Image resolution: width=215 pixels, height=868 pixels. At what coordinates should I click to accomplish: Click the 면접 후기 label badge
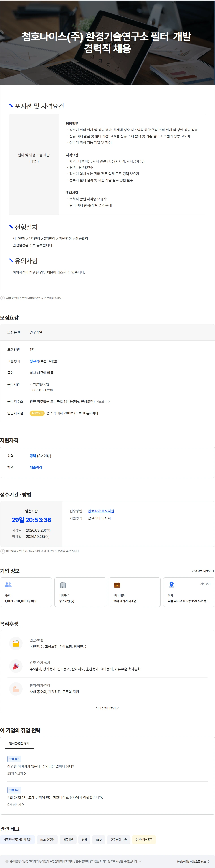14,790
